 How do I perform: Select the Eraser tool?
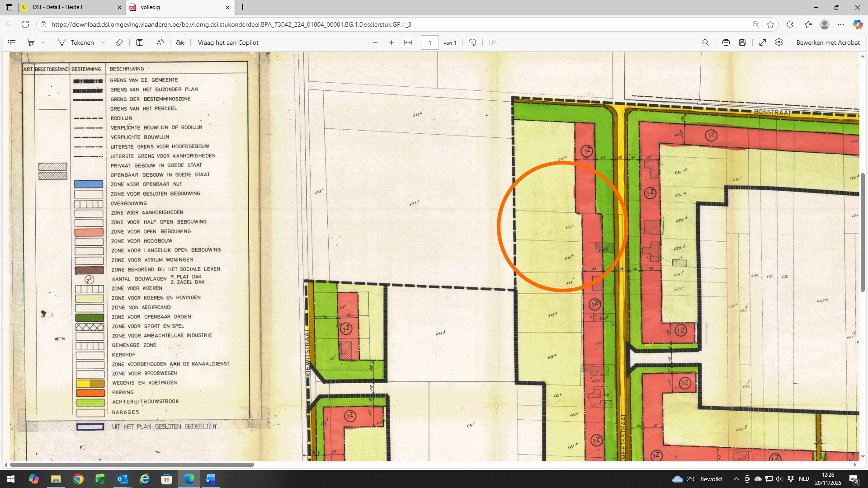[x=119, y=42]
